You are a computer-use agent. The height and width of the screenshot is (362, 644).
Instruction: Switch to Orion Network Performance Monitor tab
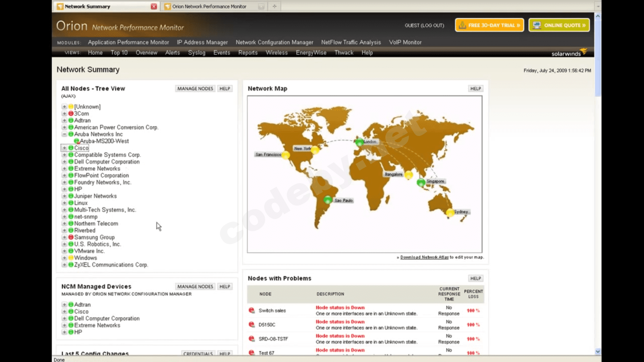tap(209, 6)
